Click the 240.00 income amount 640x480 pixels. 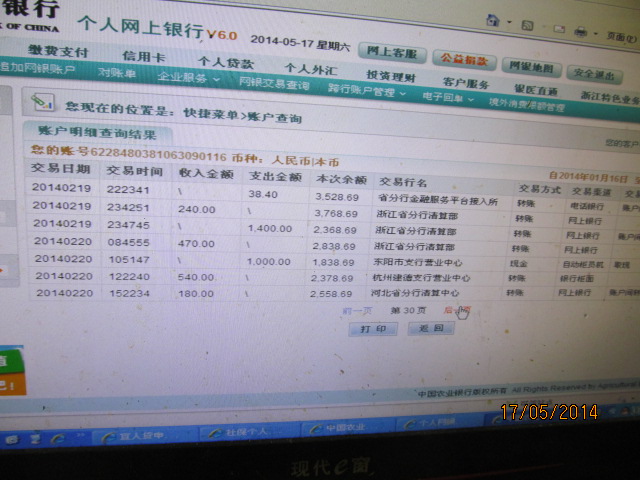coord(196,209)
